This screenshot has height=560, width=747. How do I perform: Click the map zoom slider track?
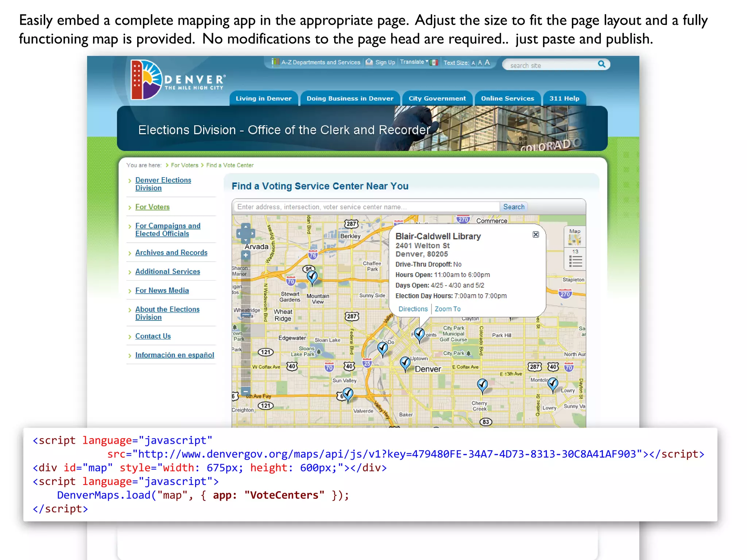coord(246,323)
